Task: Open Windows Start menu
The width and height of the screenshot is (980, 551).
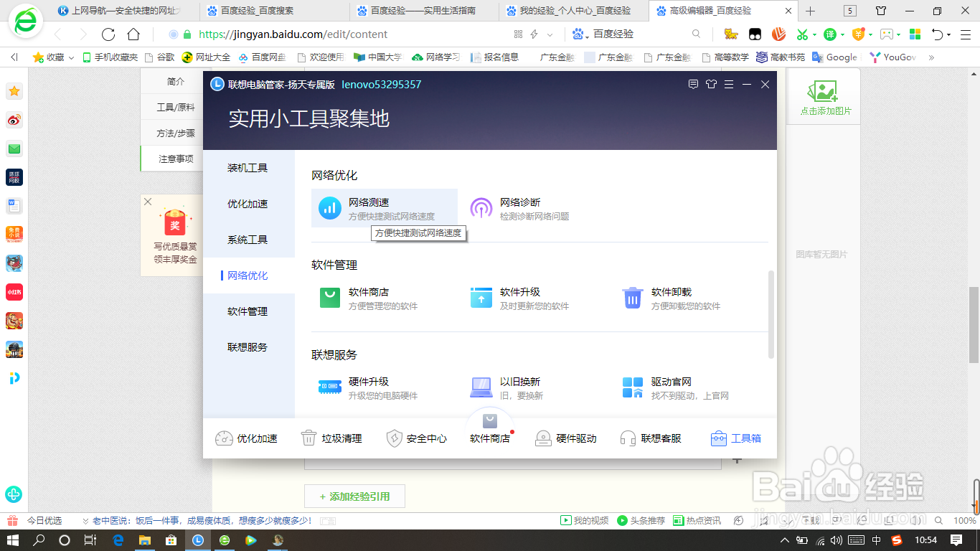Action: [x=14, y=540]
